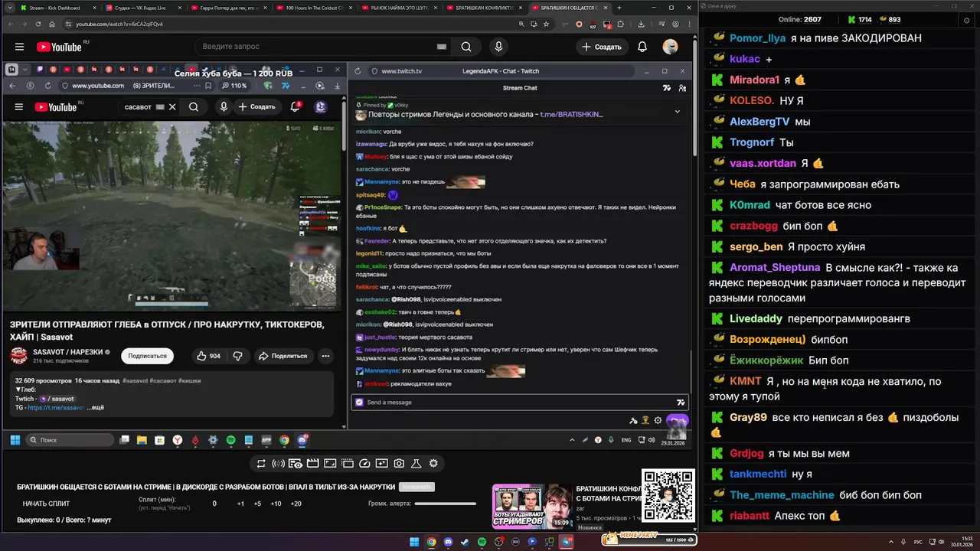Clear the 'сасавот' search query X
Screen dimensions: 980x551
(x=172, y=107)
